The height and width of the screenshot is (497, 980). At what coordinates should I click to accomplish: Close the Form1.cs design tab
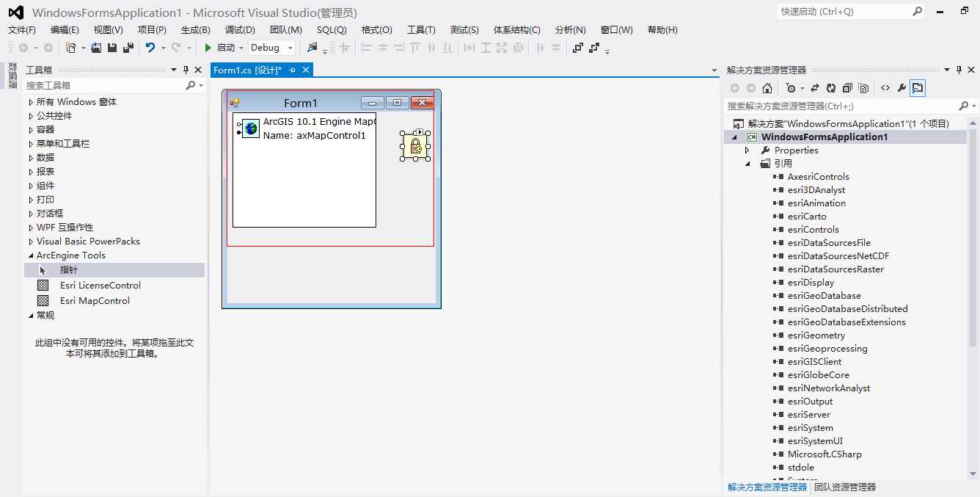pyautogui.click(x=306, y=70)
